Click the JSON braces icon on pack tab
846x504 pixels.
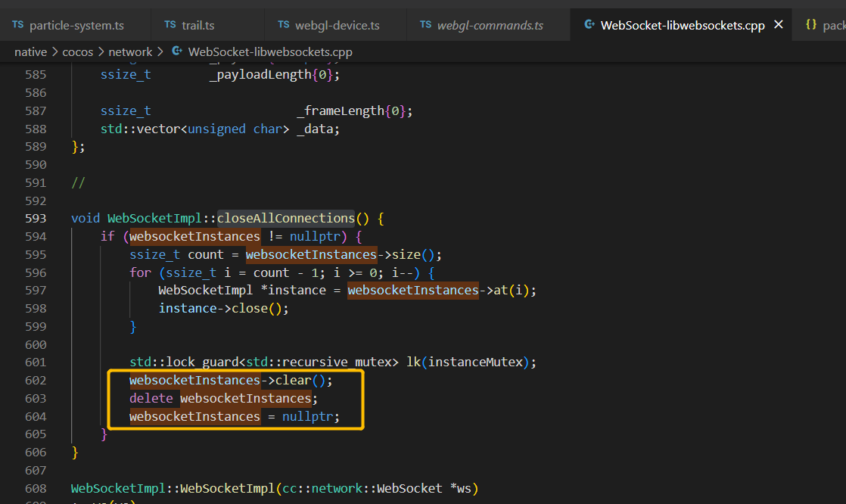click(x=811, y=25)
